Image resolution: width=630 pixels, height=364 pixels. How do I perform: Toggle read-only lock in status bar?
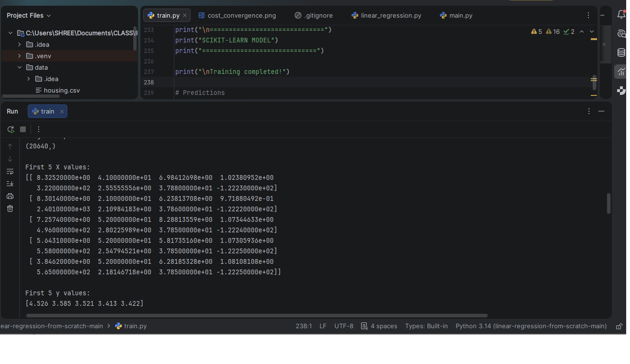click(619, 326)
